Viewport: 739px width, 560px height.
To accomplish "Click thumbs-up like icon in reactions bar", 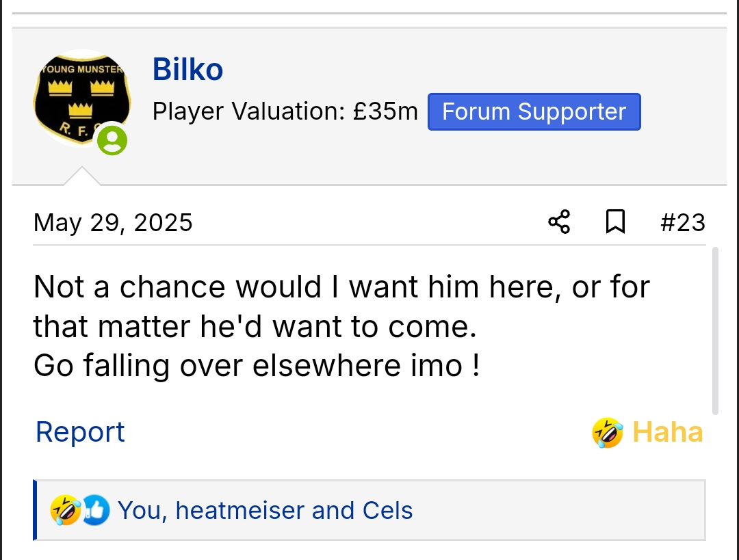I will (x=96, y=511).
